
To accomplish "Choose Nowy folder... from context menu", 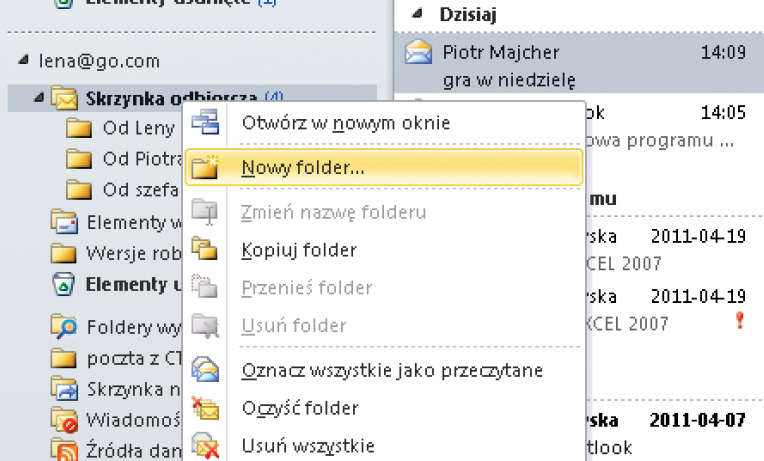I will click(x=302, y=167).
